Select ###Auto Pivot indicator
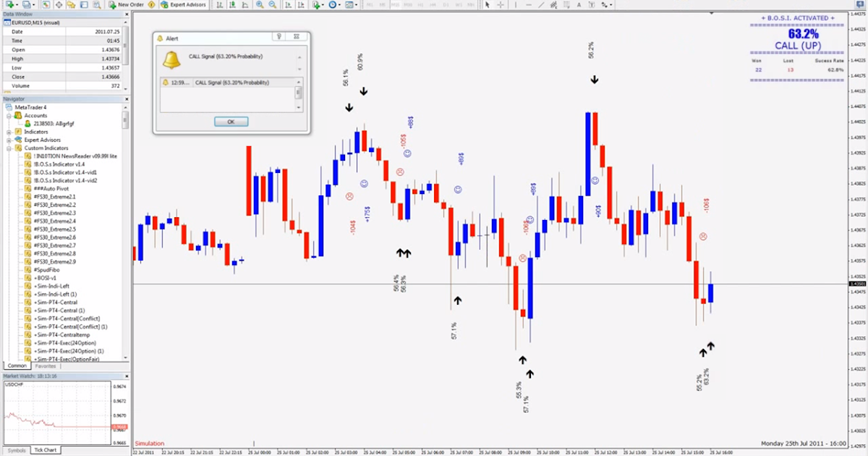This screenshot has height=456, width=868. click(x=51, y=188)
